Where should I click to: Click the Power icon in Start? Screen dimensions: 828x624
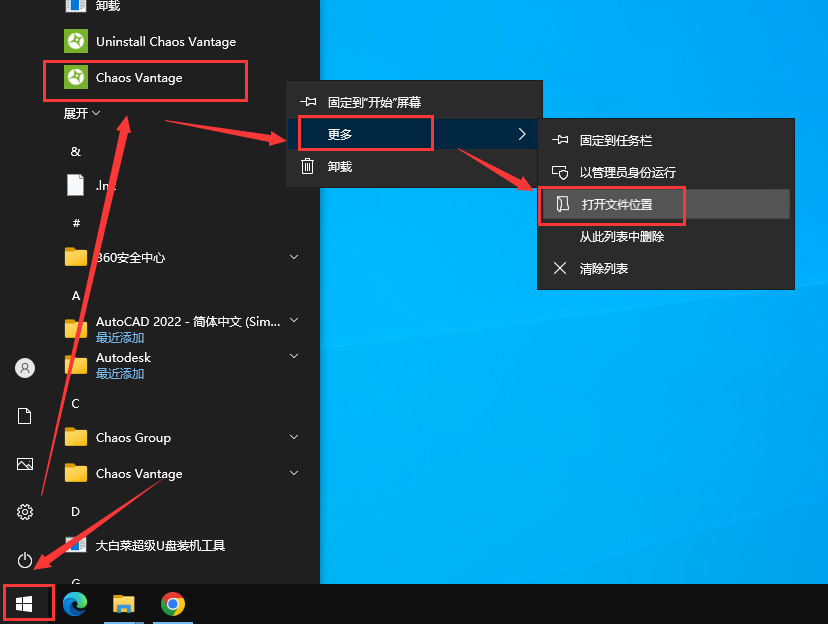[25, 560]
